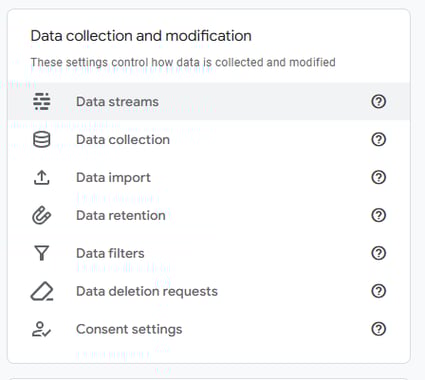This screenshot has height=380, width=425.
Task: Select the Data collection menu item
Action: [x=209, y=139]
